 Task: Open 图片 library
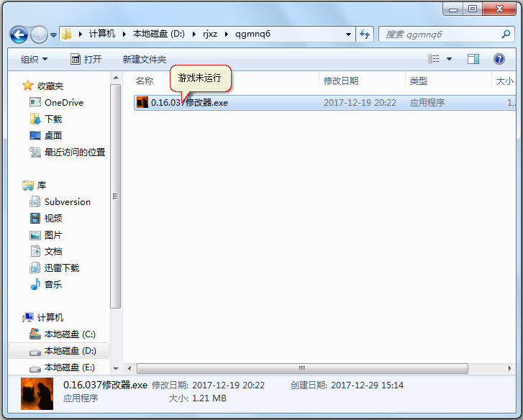point(53,235)
